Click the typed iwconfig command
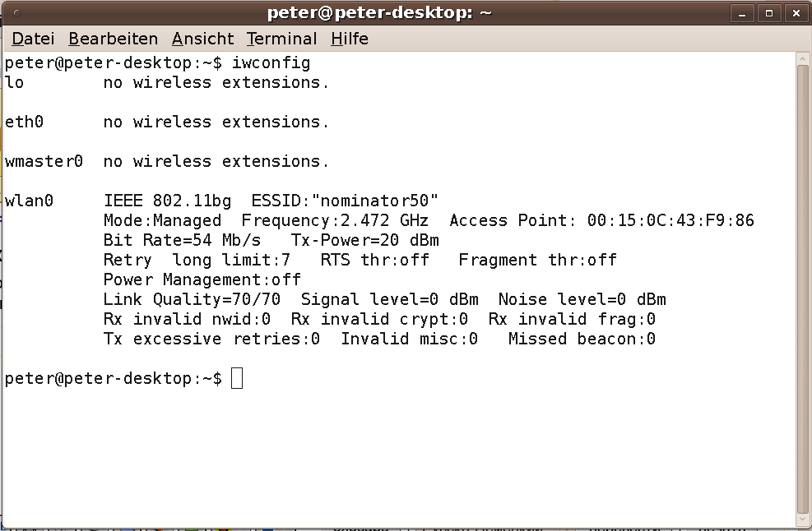The height and width of the screenshot is (531, 812). click(271, 63)
